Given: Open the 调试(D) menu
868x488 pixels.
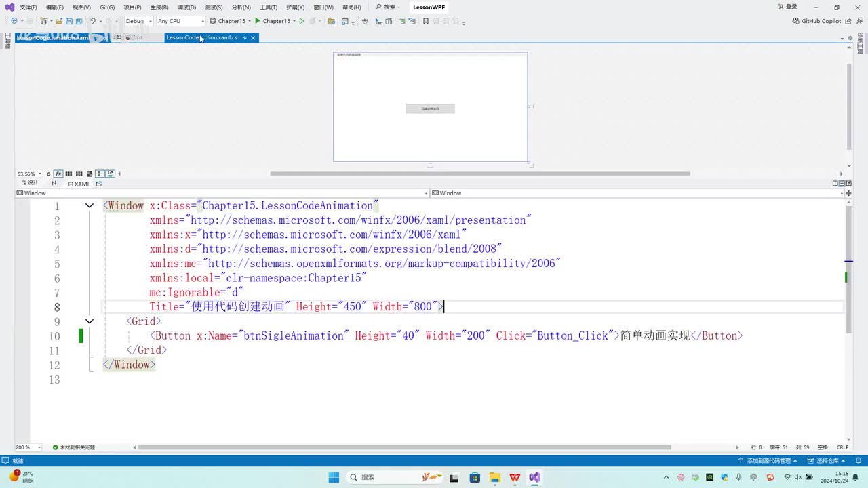Looking at the screenshot, I should (186, 7).
